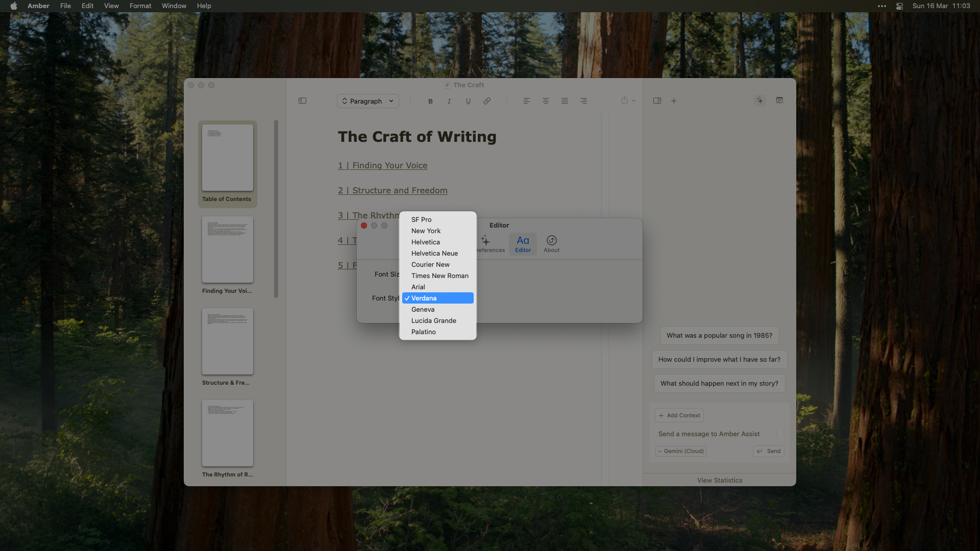This screenshot has height=551, width=980.
Task: Select the Editor tab in settings
Action: pyautogui.click(x=522, y=244)
